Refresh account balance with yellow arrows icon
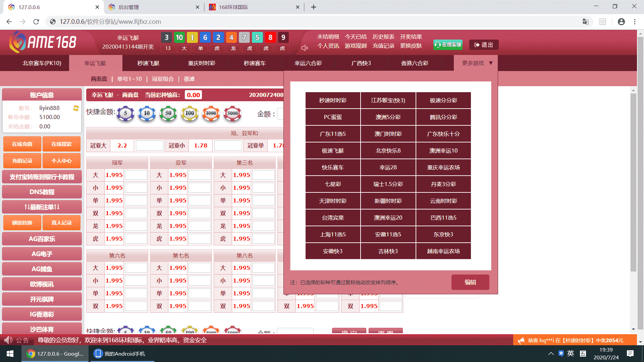 tap(76, 108)
